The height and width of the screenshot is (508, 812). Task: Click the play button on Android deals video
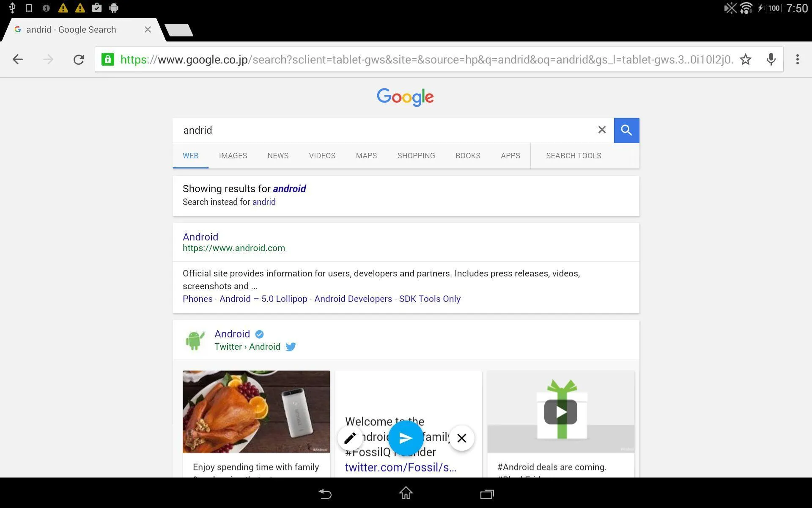point(560,411)
